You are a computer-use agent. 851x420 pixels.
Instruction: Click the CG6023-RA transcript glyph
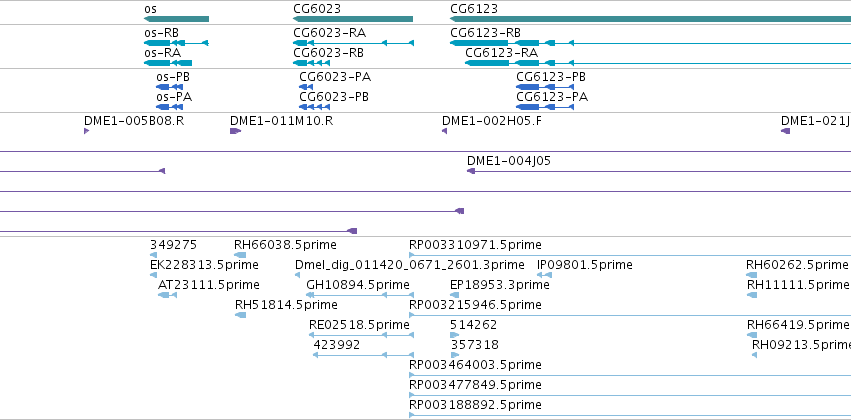click(353, 43)
